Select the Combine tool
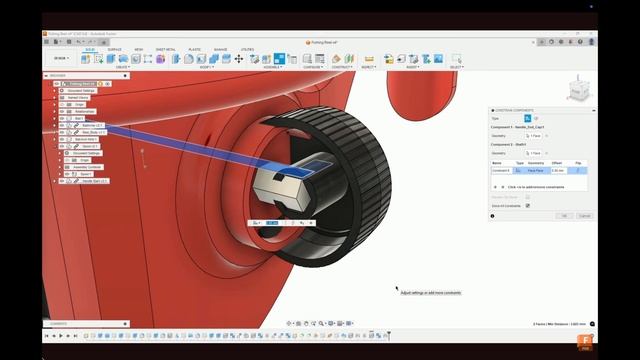 (x=214, y=59)
